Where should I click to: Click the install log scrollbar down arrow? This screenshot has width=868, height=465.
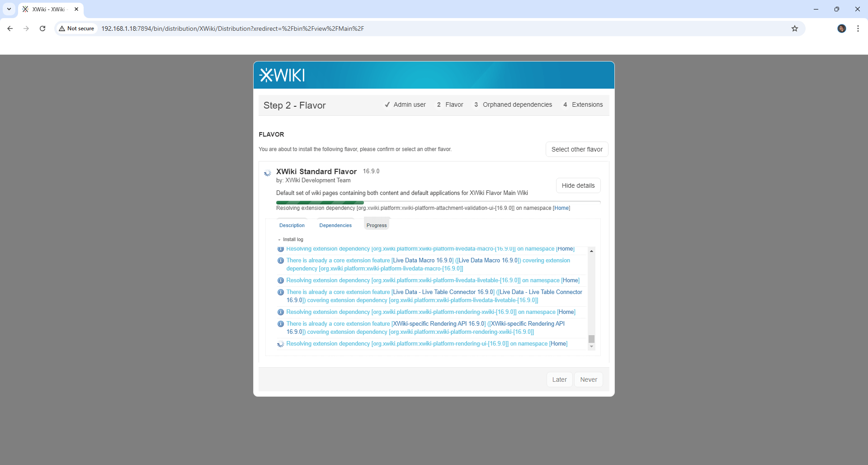(591, 346)
